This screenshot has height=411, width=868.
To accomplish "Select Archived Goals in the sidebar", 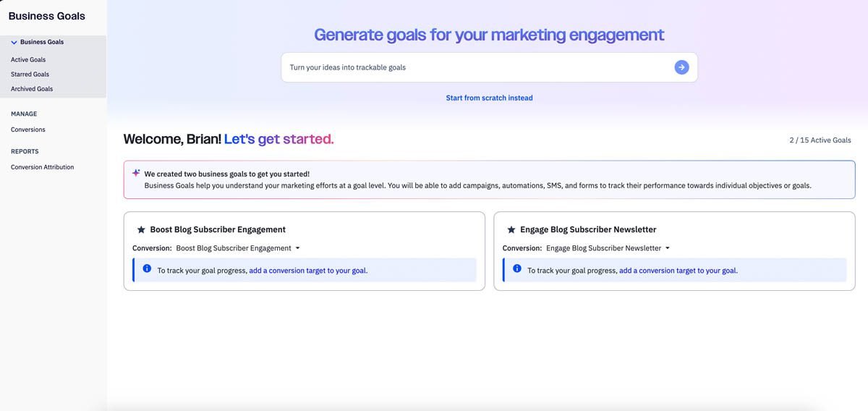I will click(32, 89).
